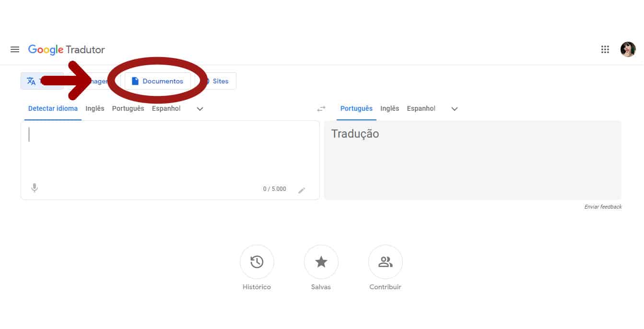Choose Espanhol as source language
The height and width of the screenshot is (329, 644).
click(166, 108)
